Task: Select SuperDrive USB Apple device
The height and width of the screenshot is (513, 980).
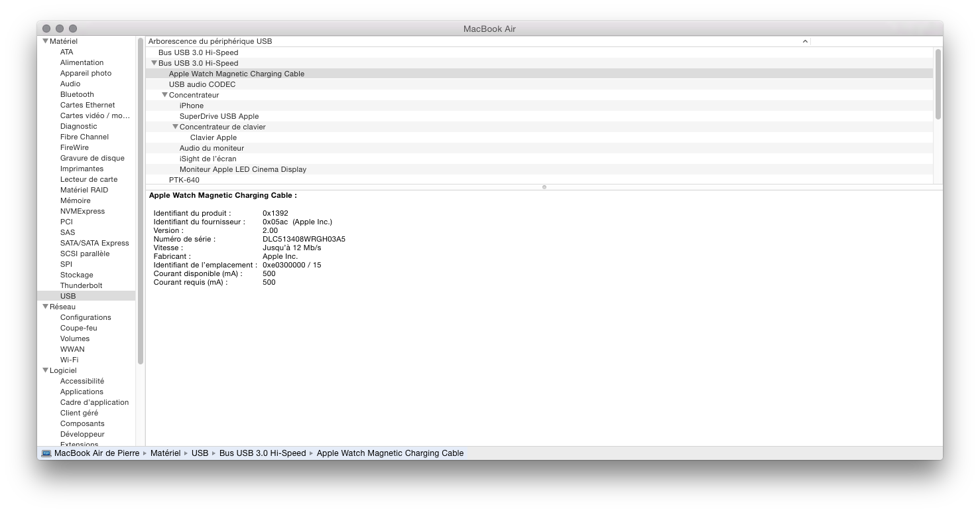Action: pos(539,116)
